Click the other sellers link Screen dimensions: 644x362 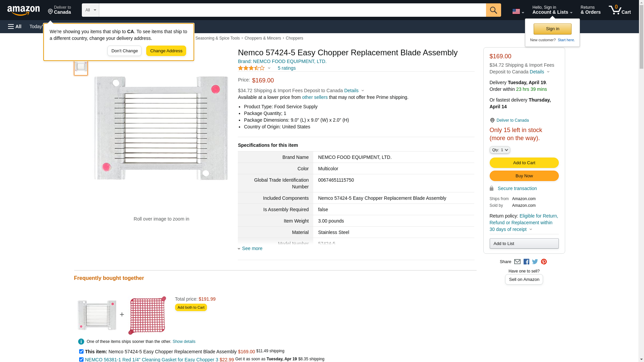pos(315,97)
